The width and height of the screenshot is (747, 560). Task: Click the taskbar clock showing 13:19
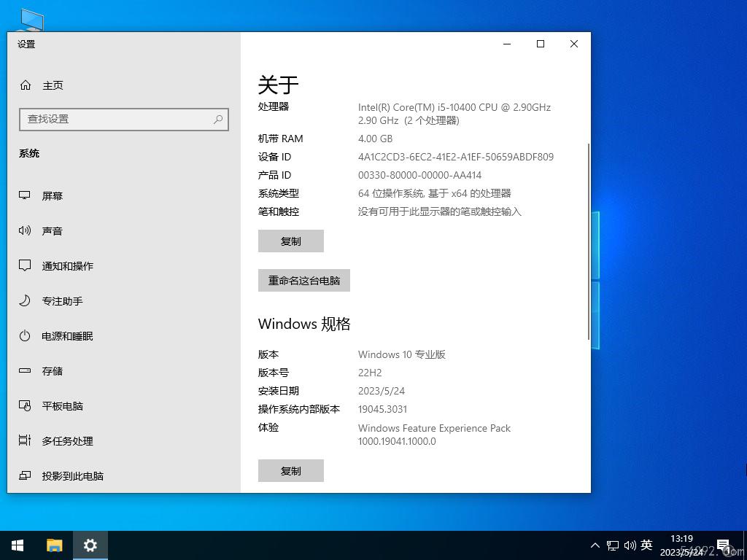(x=681, y=545)
